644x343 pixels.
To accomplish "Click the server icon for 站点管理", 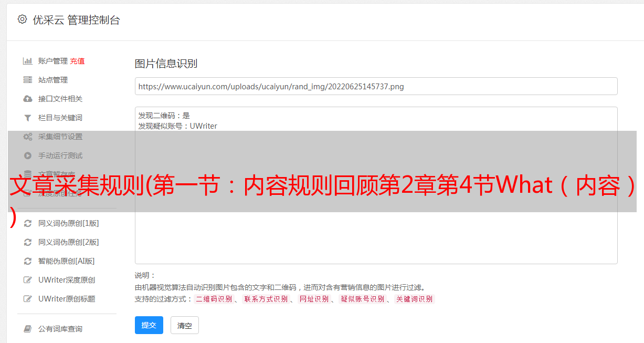I will (x=28, y=80).
